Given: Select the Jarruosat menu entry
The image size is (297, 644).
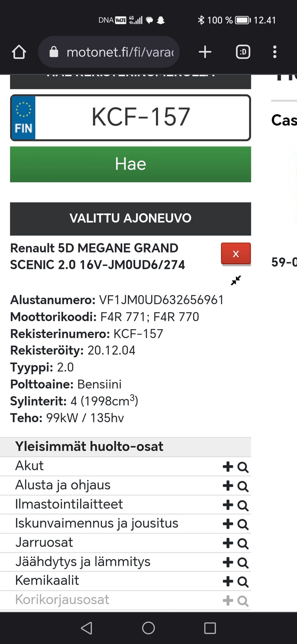Looking at the screenshot, I should [44, 542].
